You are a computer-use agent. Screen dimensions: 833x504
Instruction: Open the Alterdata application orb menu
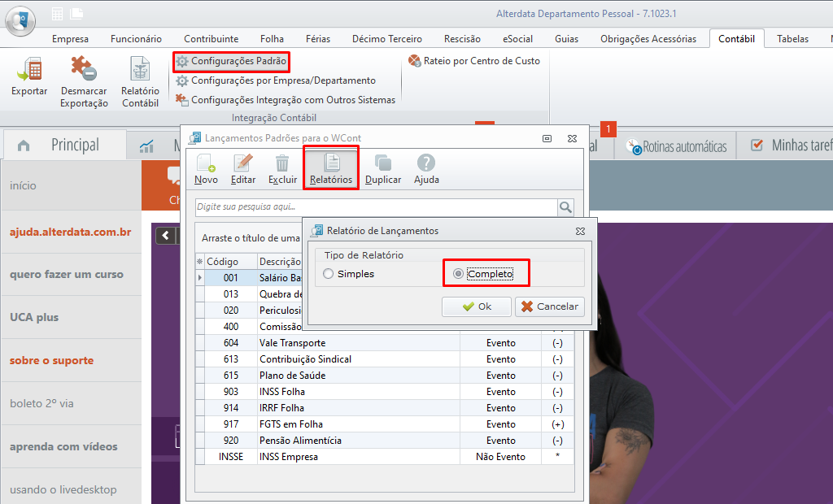pos(20,21)
